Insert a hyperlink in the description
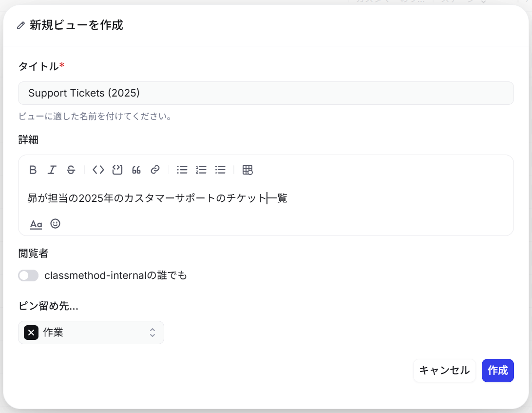The image size is (532, 413). (x=155, y=170)
